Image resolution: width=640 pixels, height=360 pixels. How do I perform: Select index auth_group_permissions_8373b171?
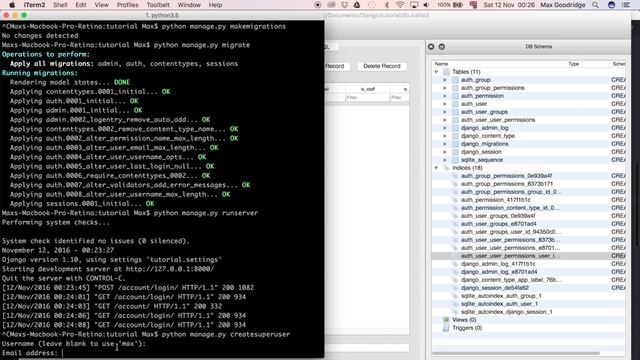pos(507,184)
